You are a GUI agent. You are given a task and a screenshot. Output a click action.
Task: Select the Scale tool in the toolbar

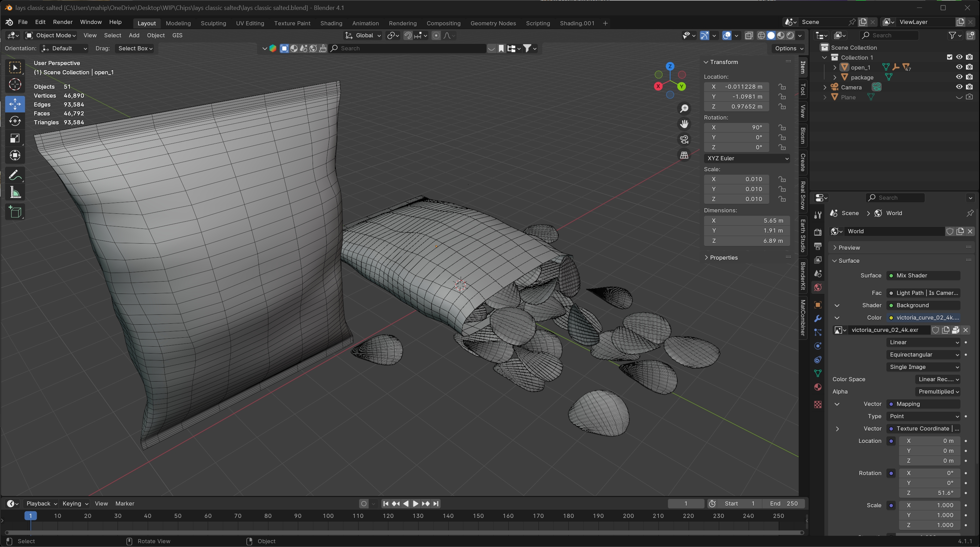pyautogui.click(x=15, y=138)
